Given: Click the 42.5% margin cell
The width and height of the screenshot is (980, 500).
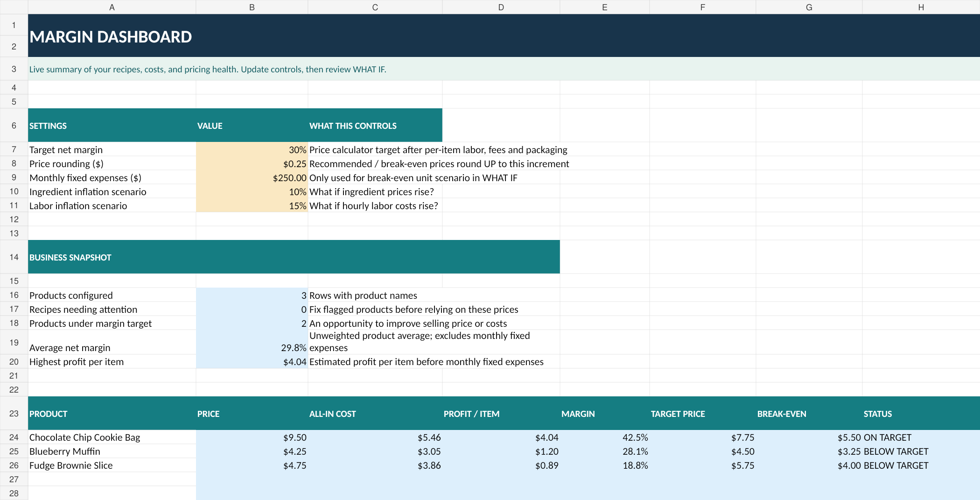Looking at the screenshot, I should (605, 437).
